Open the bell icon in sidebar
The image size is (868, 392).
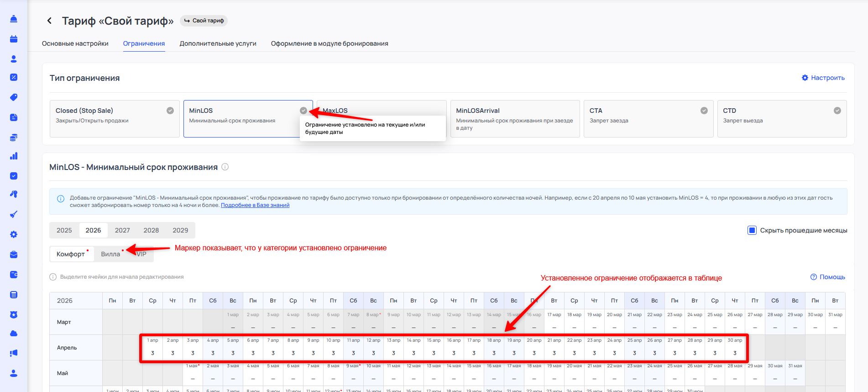click(14, 19)
